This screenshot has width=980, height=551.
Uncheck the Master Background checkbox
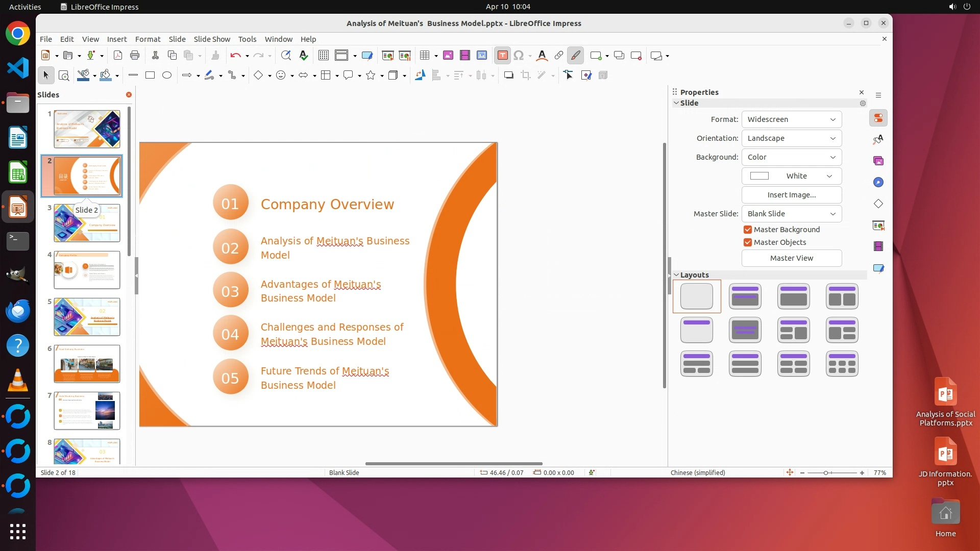(748, 230)
